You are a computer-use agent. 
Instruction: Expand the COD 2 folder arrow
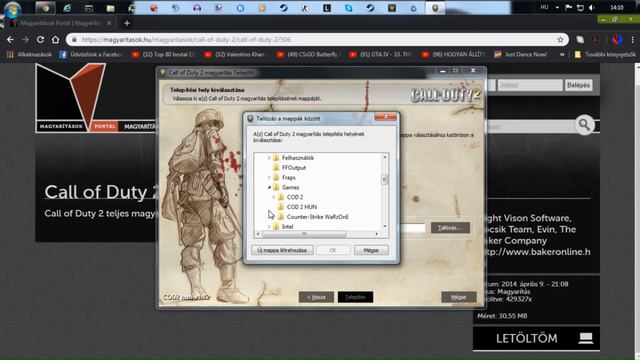(274, 197)
